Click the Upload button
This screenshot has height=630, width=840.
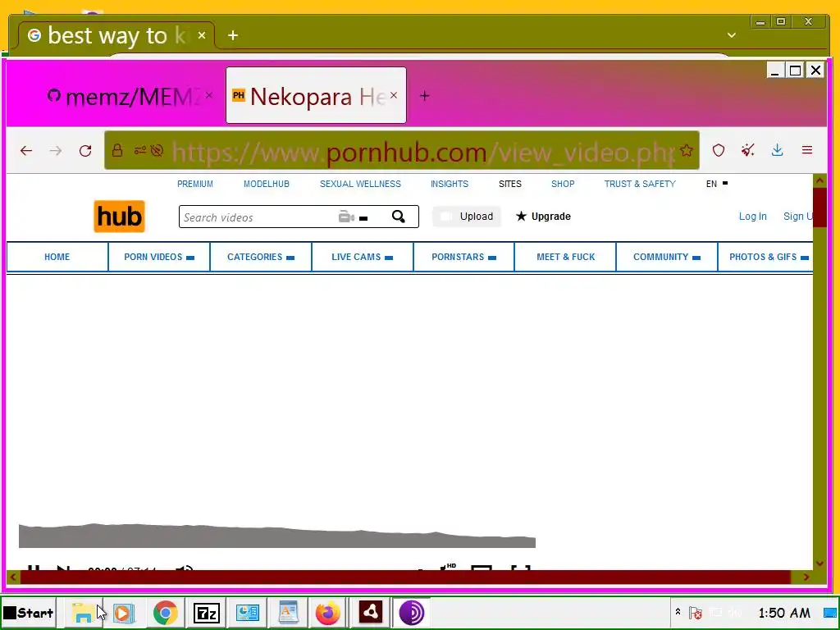click(467, 217)
